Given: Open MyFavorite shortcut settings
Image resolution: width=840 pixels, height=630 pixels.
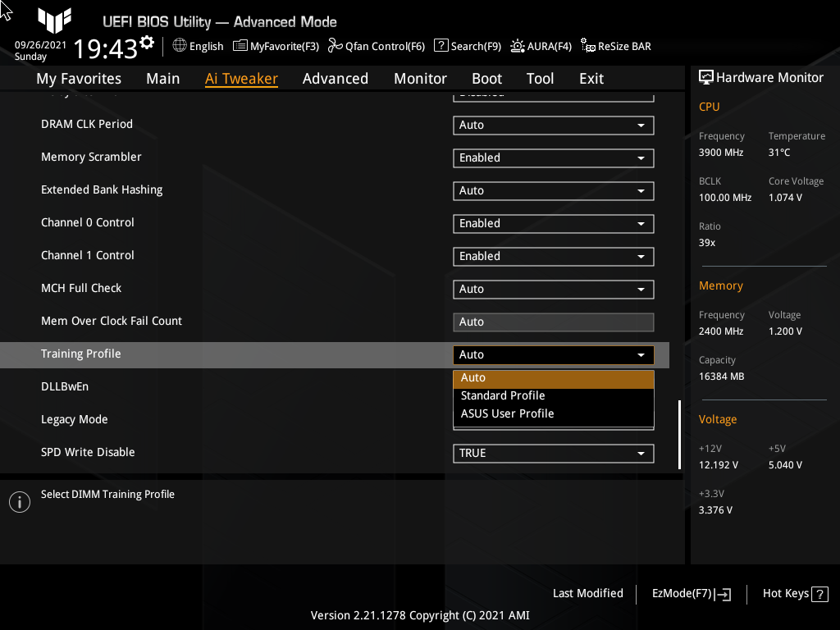Looking at the screenshot, I should click(276, 46).
